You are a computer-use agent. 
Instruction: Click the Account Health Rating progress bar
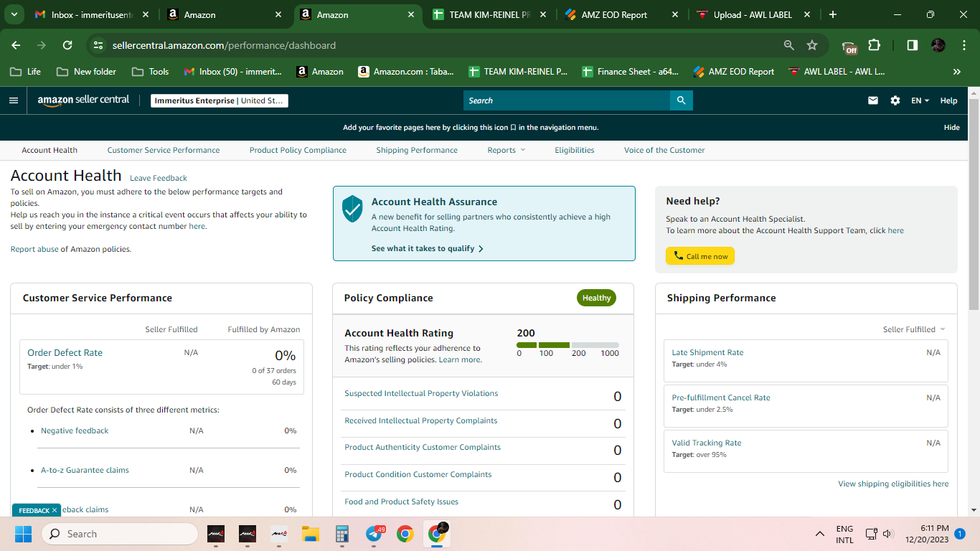tap(567, 345)
